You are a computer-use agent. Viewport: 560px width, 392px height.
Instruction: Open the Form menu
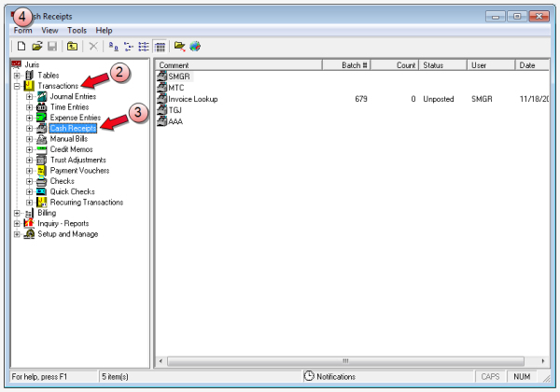pos(22,31)
